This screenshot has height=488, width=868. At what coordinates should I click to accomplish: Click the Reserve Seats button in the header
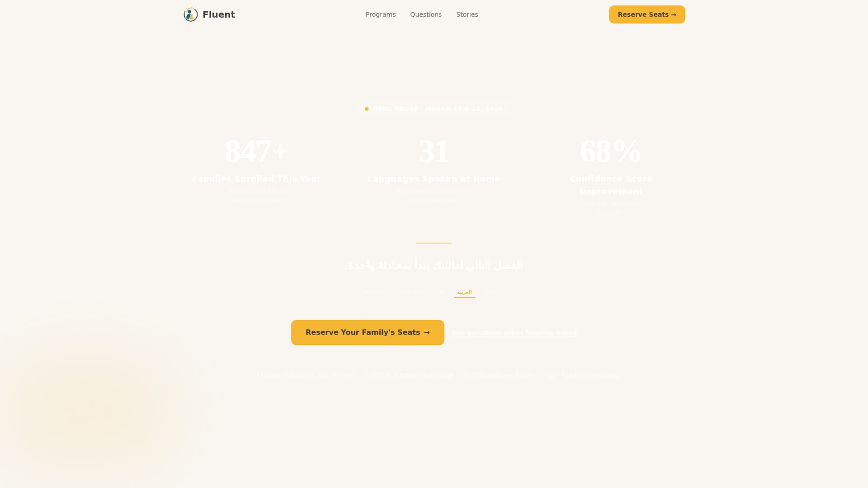[646, 14]
